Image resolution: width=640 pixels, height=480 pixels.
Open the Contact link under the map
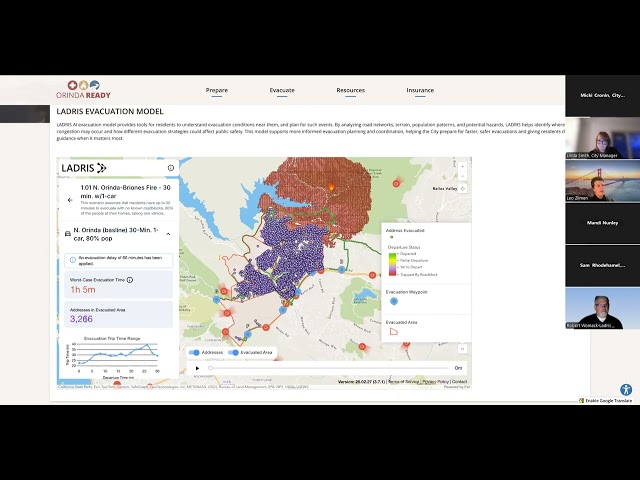459,382
